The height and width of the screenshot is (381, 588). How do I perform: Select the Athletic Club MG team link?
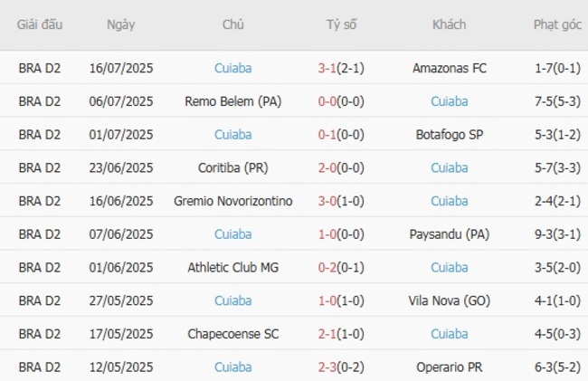tap(233, 268)
